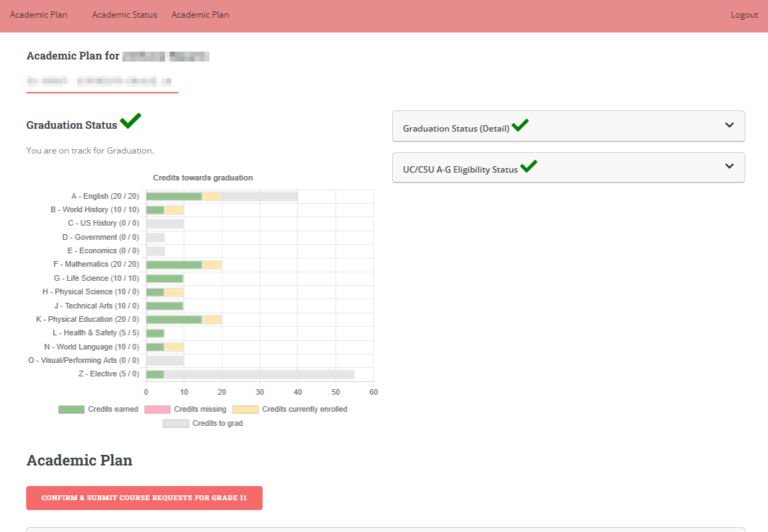Click the green J - Technical Arts earned bar
Image resolution: width=768 pixels, height=532 pixels.
tap(164, 306)
